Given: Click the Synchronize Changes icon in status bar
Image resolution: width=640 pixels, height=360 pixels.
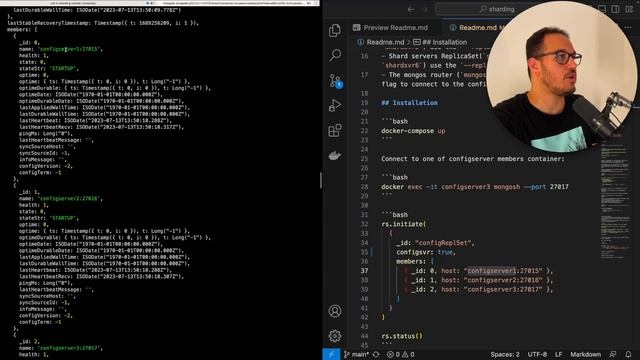Looking at the screenshot, I should [x=376, y=354].
